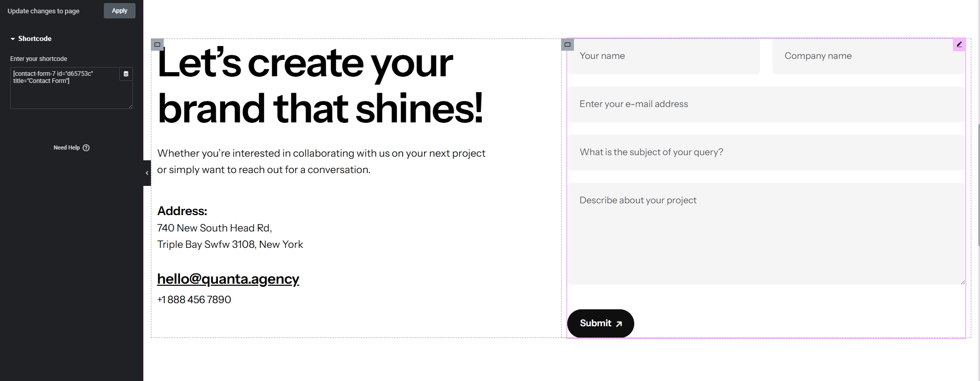Viewport: 980px width, 381px height.
Task: Click the pink edit widget pencil icon
Action: pyautogui.click(x=960, y=45)
